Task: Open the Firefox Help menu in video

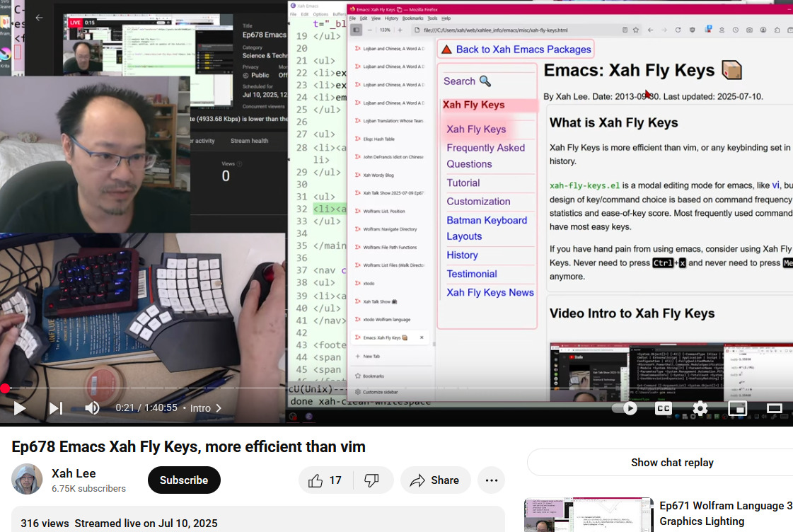Action: click(x=446, y=18)
